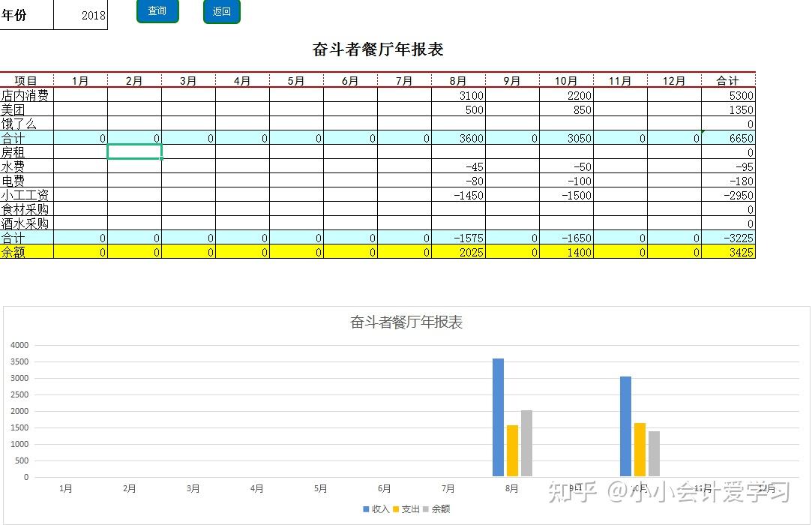
Task: Select the 水费 row label
Action: pos(26,166)
